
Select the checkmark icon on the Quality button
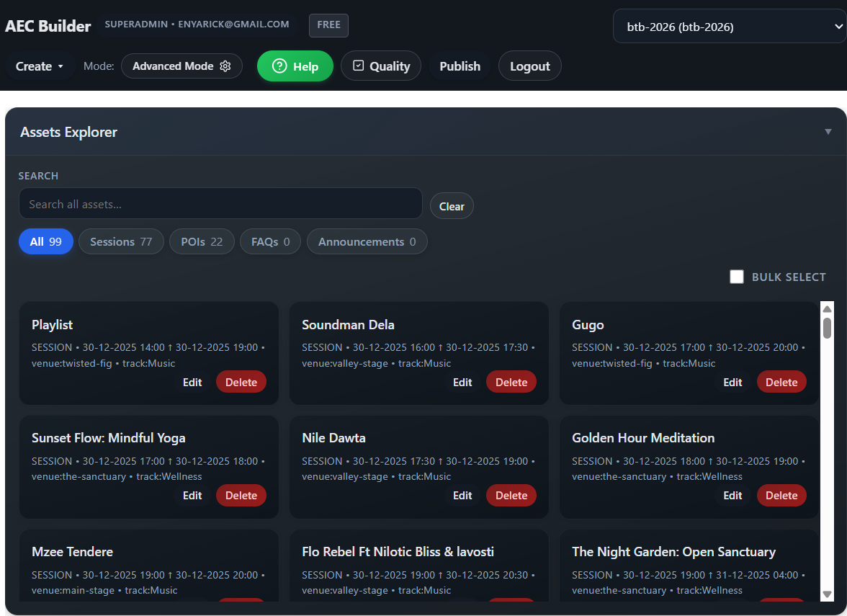click(358, 66)
